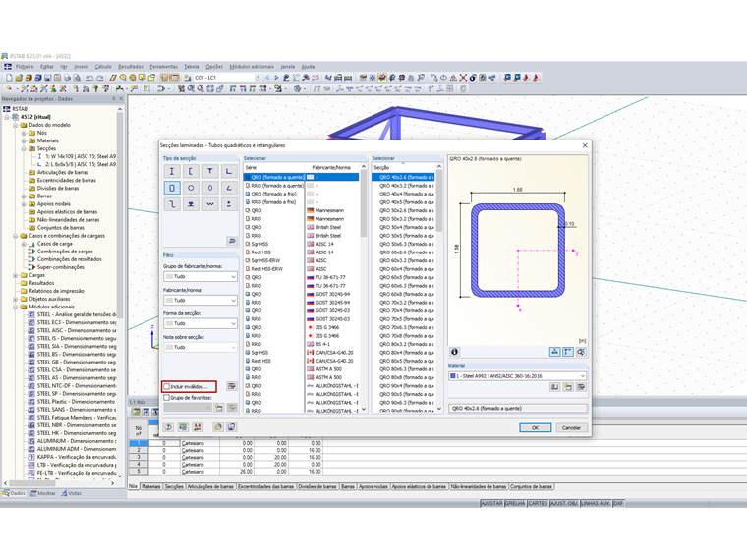Select the L-angle section type button
The image size is (747, 560).
pyautogui.click(x=229, y=171)
